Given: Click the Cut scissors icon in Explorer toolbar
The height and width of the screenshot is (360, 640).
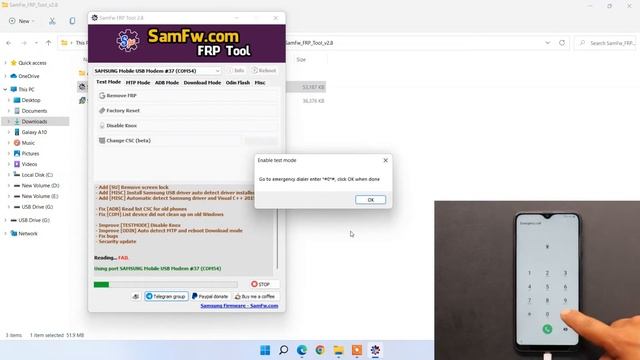Looking at the screenshot, I should point(52,21).
